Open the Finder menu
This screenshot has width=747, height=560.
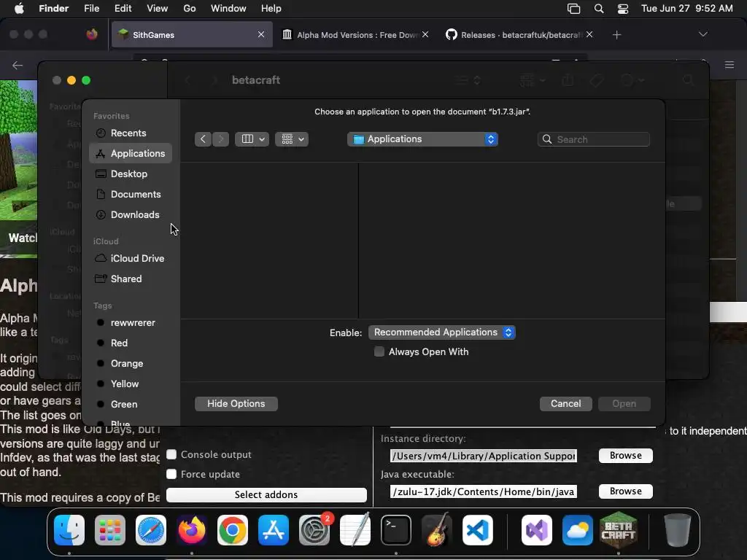[54, 9]
